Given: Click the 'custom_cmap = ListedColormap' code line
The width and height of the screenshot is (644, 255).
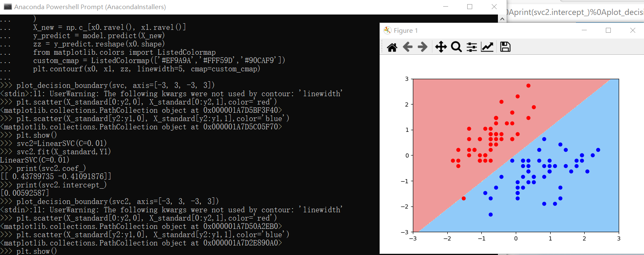Looking at the screenshot, I should 159,61.
